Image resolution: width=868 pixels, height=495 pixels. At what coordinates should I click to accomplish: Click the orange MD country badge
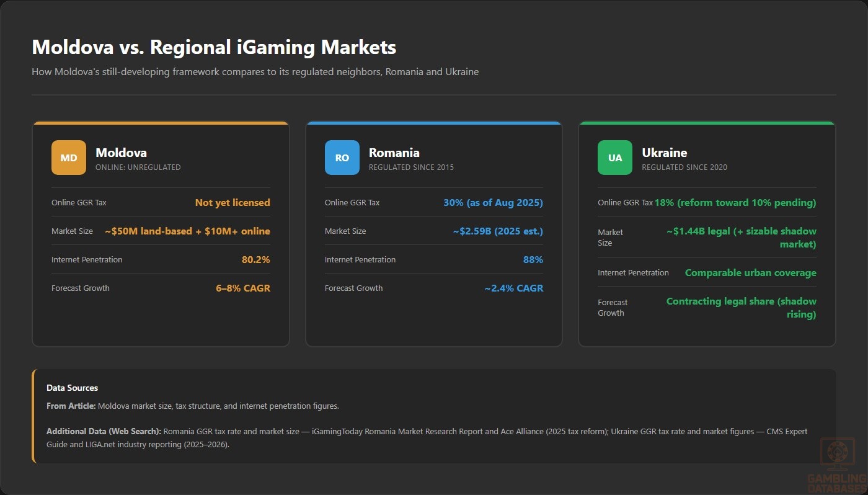[69, 158]
